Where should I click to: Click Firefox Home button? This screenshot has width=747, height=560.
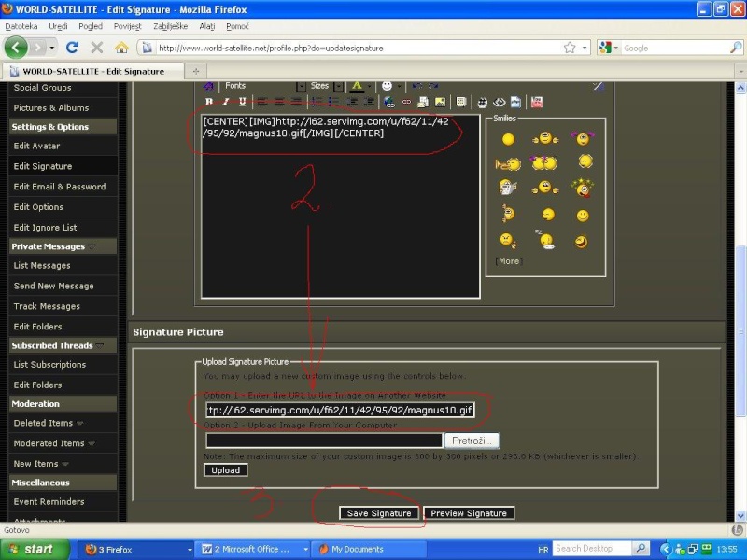pos(121,48)
